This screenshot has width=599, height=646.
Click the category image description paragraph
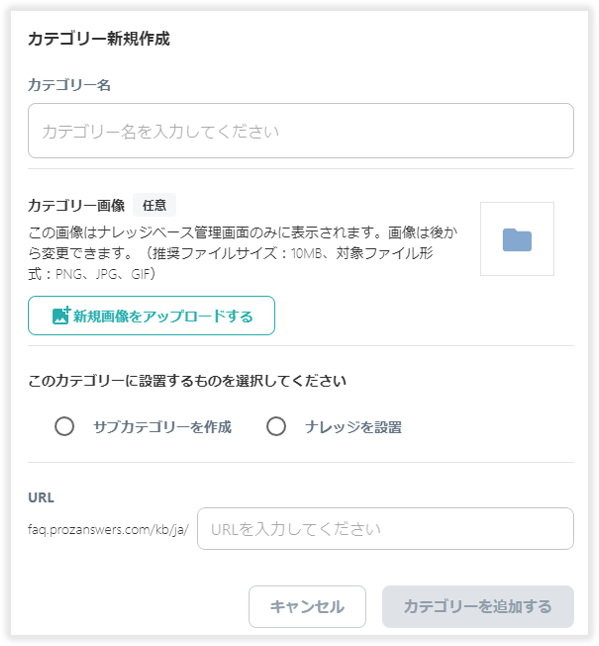coord(243,253)
